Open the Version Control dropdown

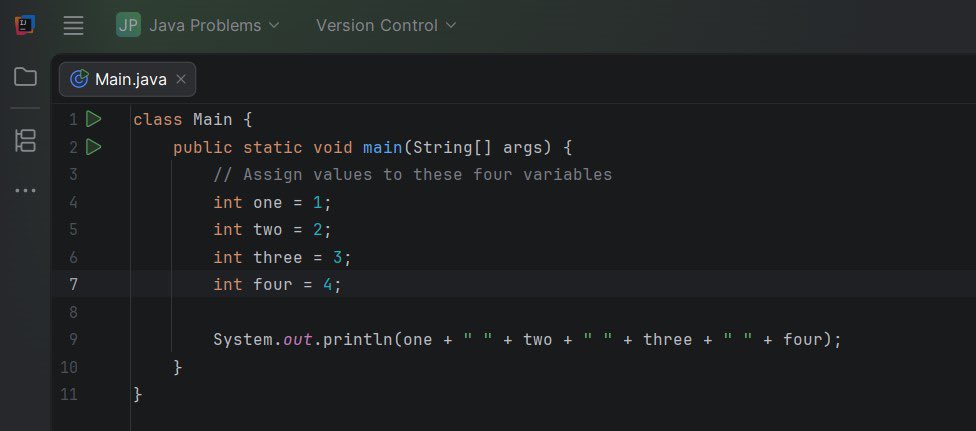(386, 26)
